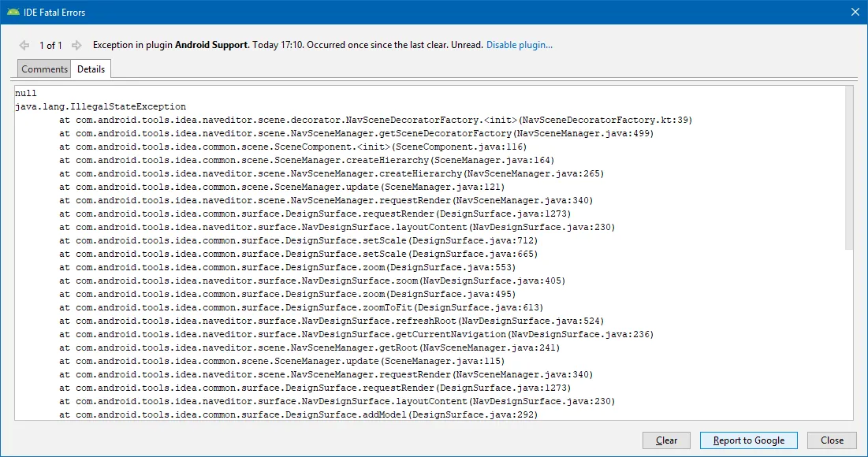
Task: Switch to the Comments tab
Action: pyautogui.click(x=44, y=69)
